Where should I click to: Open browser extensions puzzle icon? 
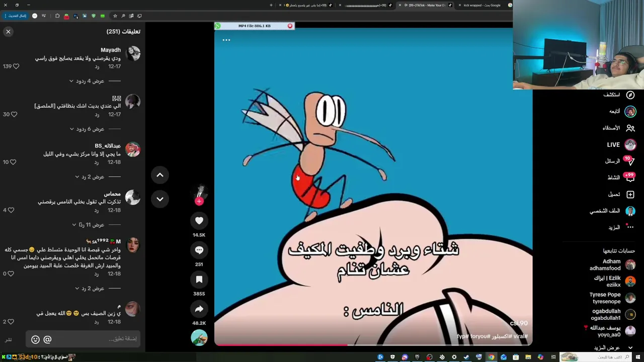57,16
